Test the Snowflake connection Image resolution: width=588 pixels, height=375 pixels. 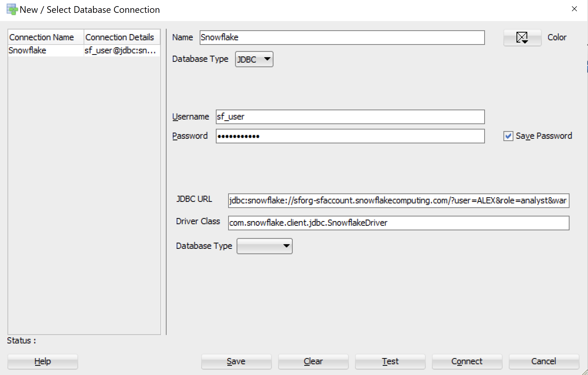pos(390,361)
